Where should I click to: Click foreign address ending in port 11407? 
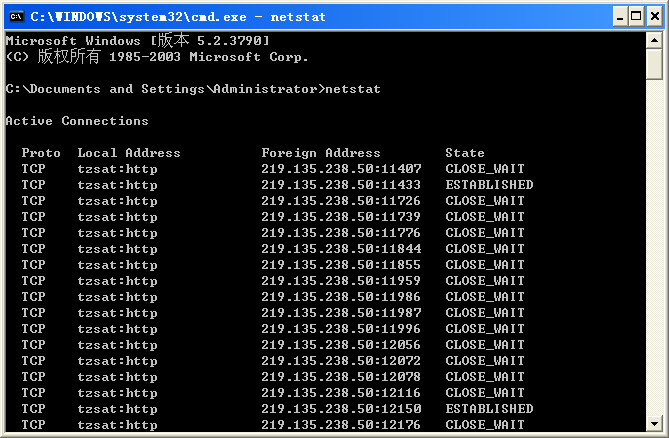(341, 169)
